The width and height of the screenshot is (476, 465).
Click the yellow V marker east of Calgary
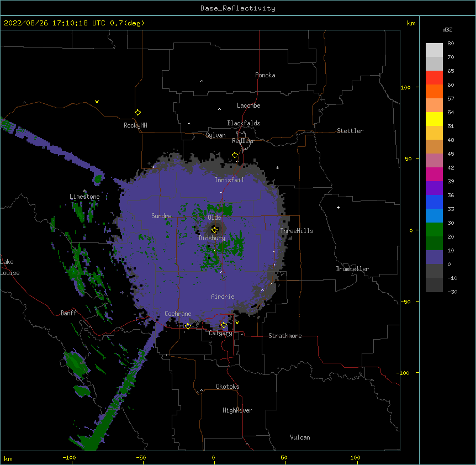click(x=237, y=323)
